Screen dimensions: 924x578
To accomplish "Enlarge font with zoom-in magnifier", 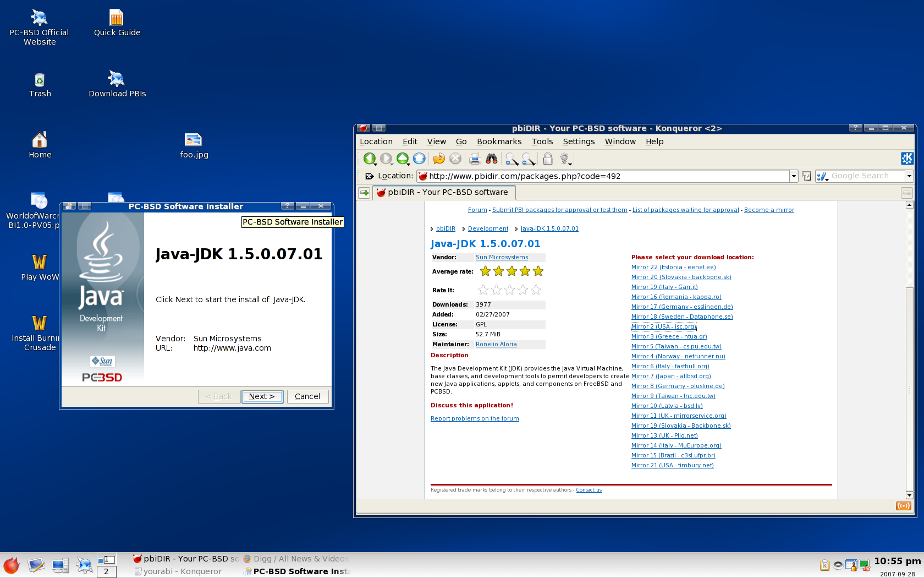I will pyautogui.click(x=512, y=159).
